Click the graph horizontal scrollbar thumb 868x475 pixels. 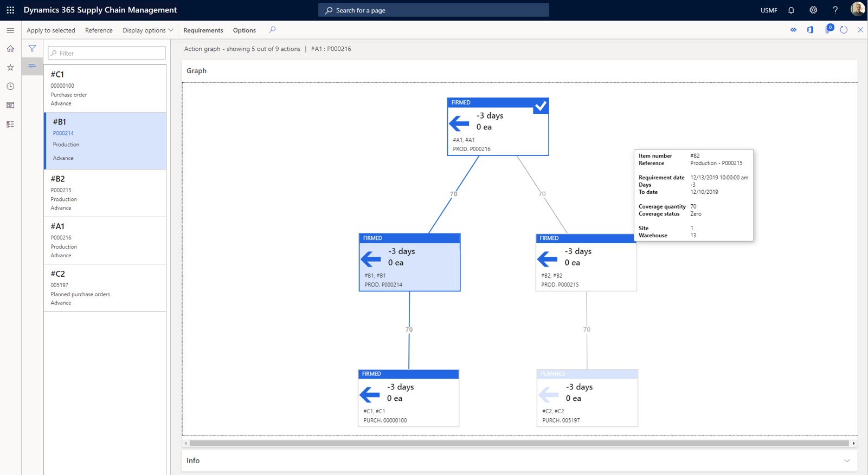click(519, 443)
